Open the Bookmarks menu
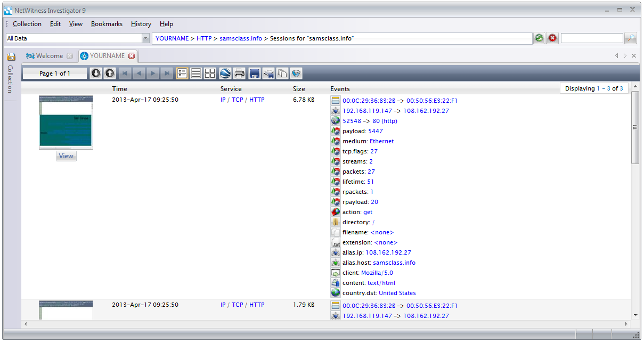The image size is (644, 343). click(x=107, y=24)
